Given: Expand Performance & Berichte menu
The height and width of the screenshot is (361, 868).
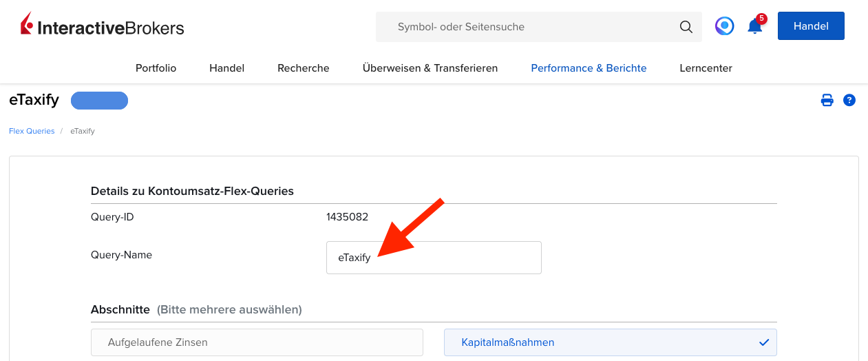Looking at the screenshot, I should point(589,68).
